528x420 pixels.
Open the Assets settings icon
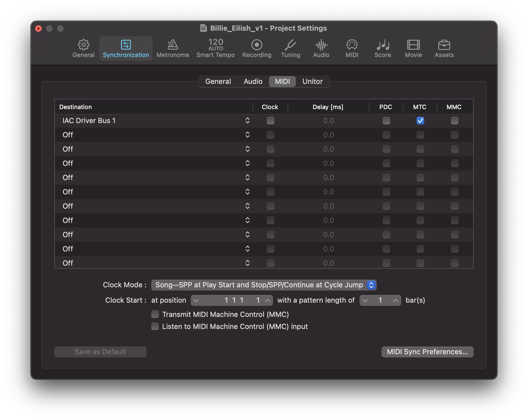[444, 48]
